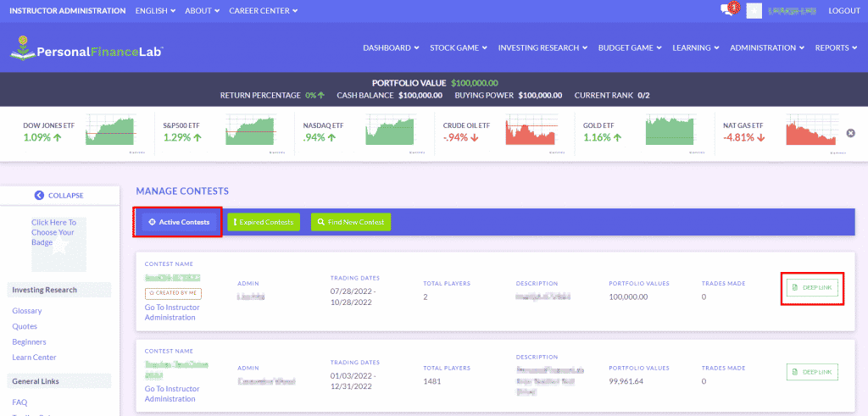Click the choose your badge star image
868x416 pixels.
coord(58,245)
